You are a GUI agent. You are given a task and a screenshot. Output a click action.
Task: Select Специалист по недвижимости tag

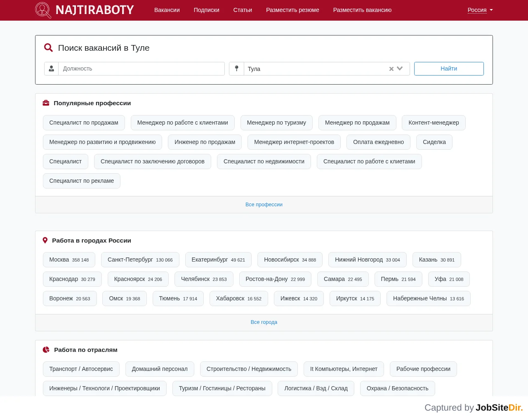[x=264, y=161]
